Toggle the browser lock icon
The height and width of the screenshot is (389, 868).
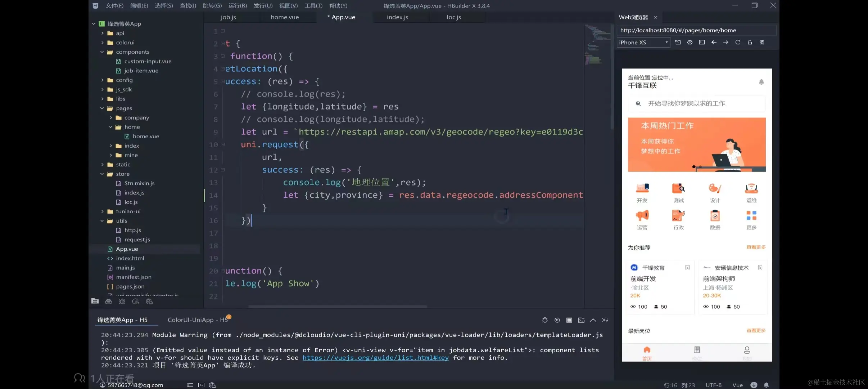point(750,43)
